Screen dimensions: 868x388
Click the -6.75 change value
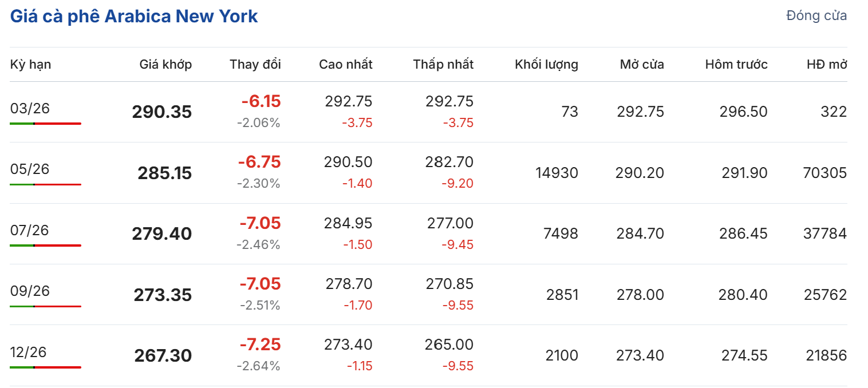(259, 162)
